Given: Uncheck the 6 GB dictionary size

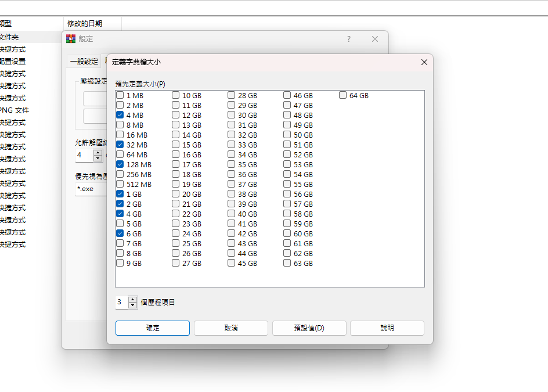Looking at the screenshot, I should pyautogui.click(x=120, y=233).
